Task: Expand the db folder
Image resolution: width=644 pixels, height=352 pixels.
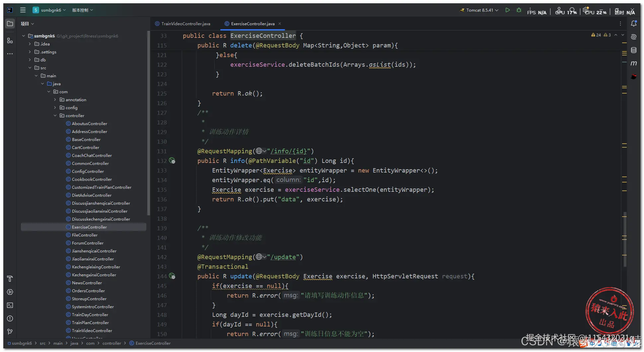Action: (30, 60)
